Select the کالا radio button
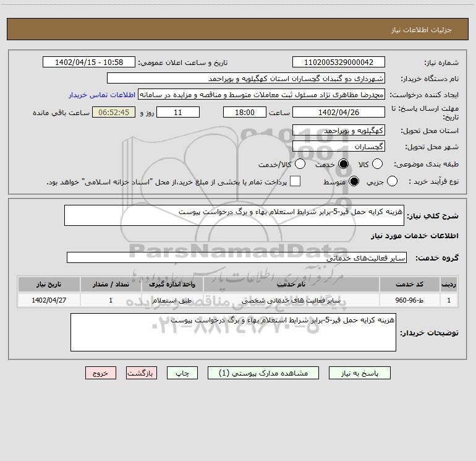476x461 pixels. (377, 164)
